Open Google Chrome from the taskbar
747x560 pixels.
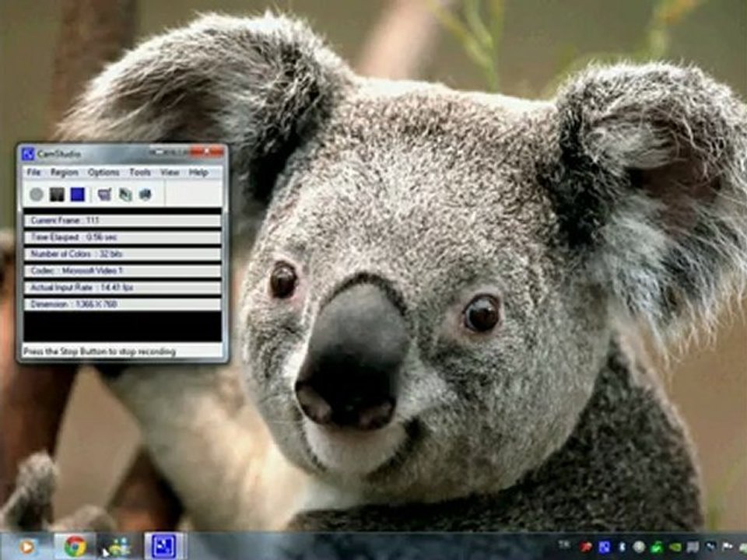[75, 547]
